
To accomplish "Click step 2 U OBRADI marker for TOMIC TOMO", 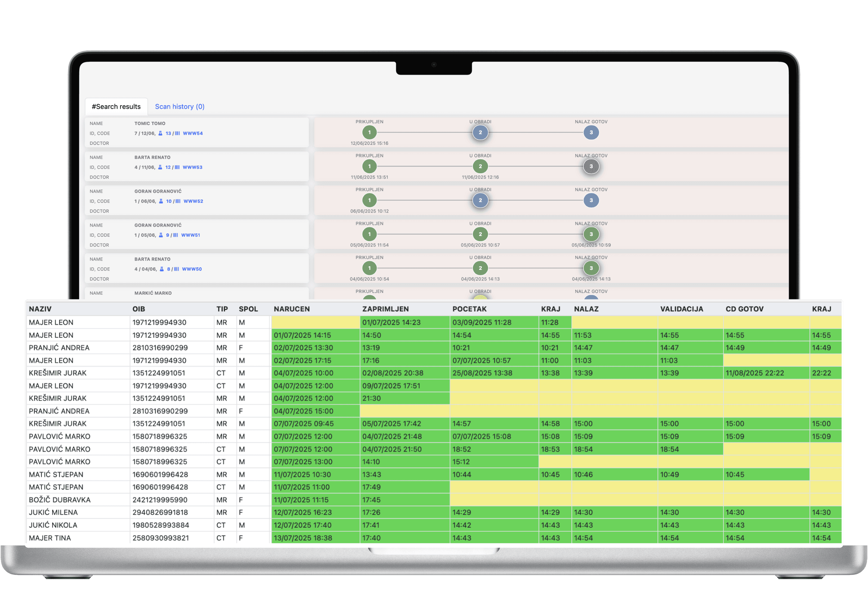I will [x=480, y=133].
